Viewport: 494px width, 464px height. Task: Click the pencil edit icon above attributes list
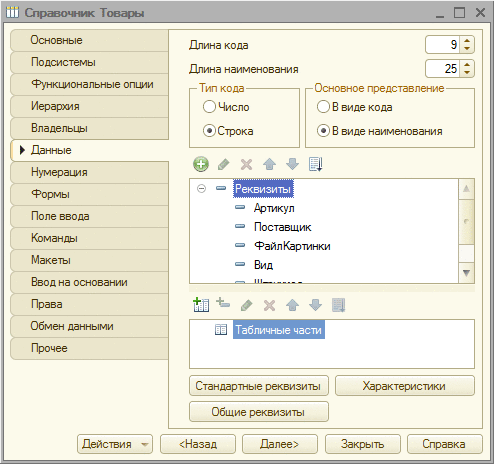point(224,164)
